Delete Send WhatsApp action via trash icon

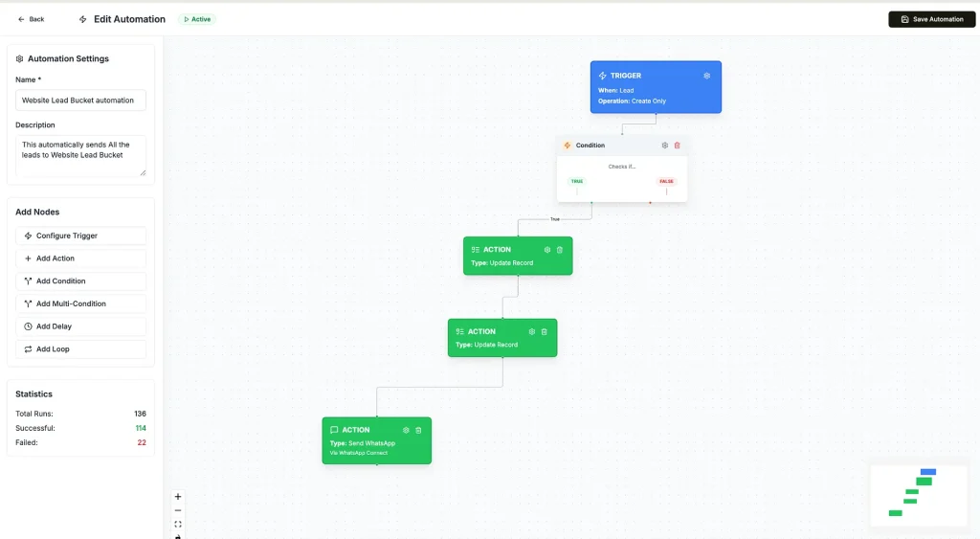(x=419, y=430)
